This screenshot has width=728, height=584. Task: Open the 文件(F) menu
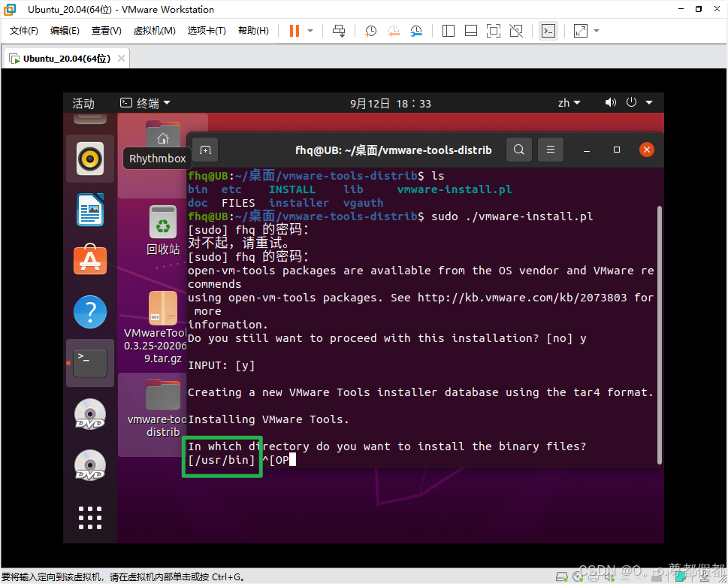coord(24,31)
